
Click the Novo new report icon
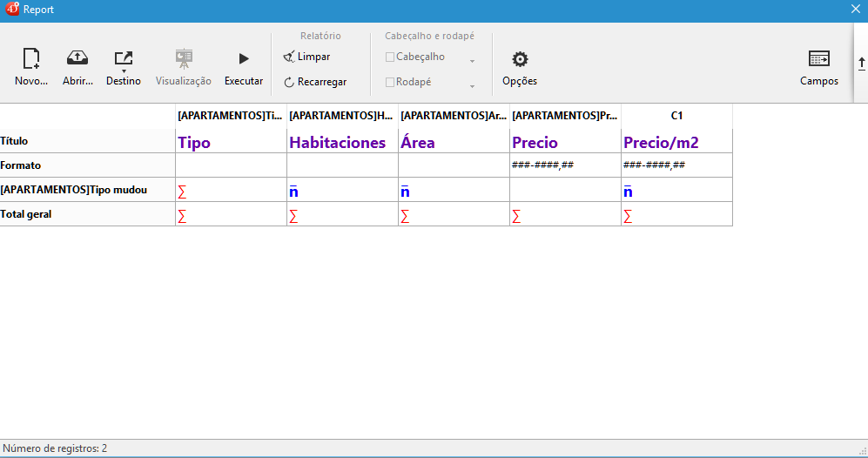pyautogui.click(x=31, y=59)
